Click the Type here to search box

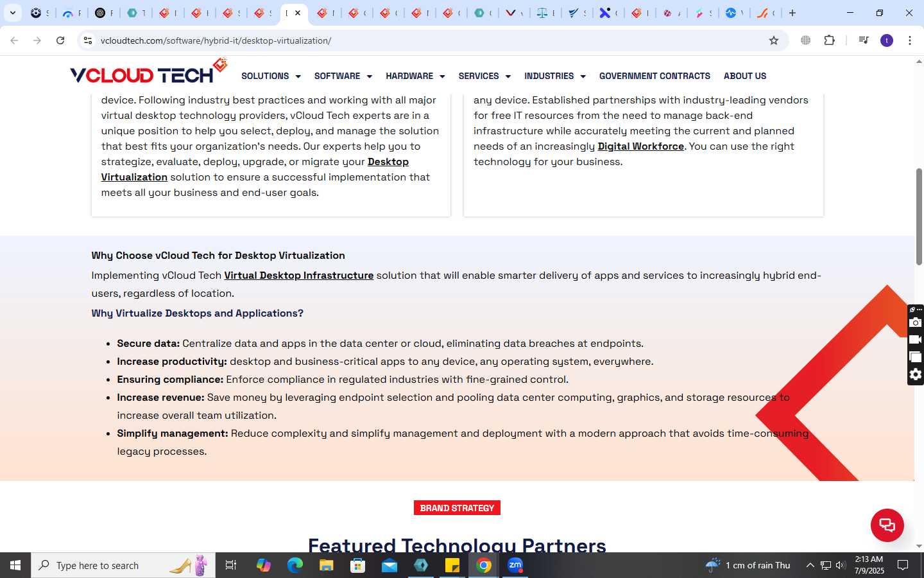(x=123, y=565)
